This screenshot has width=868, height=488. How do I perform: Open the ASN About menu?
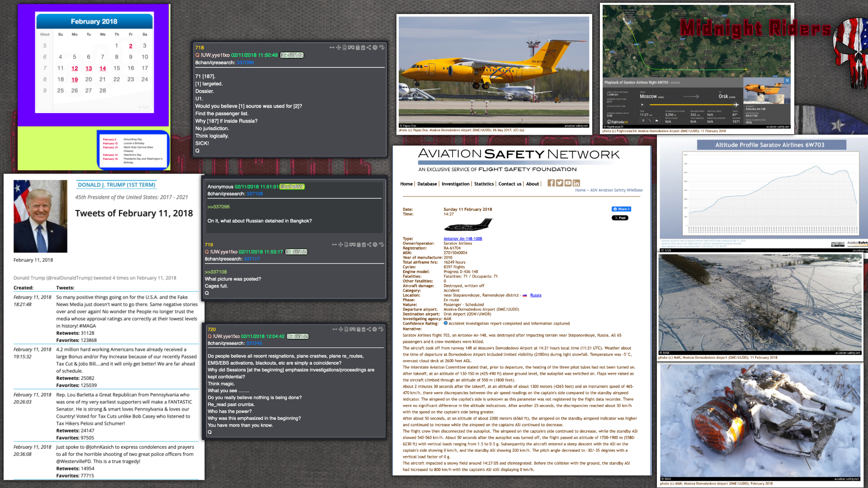[533, 184]
